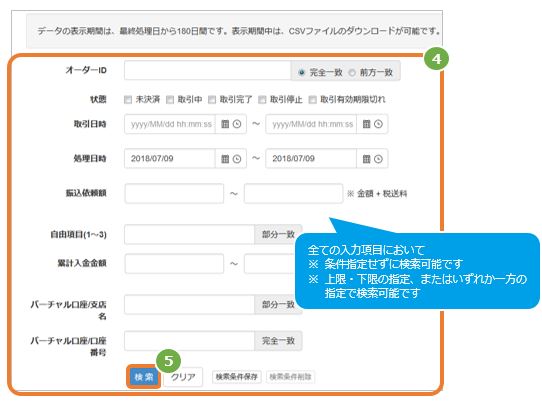The height and width of the screenshot is (404, 542).
Task: Open calendar for 処理日時 start date
Action: click(x=225, y=159)
